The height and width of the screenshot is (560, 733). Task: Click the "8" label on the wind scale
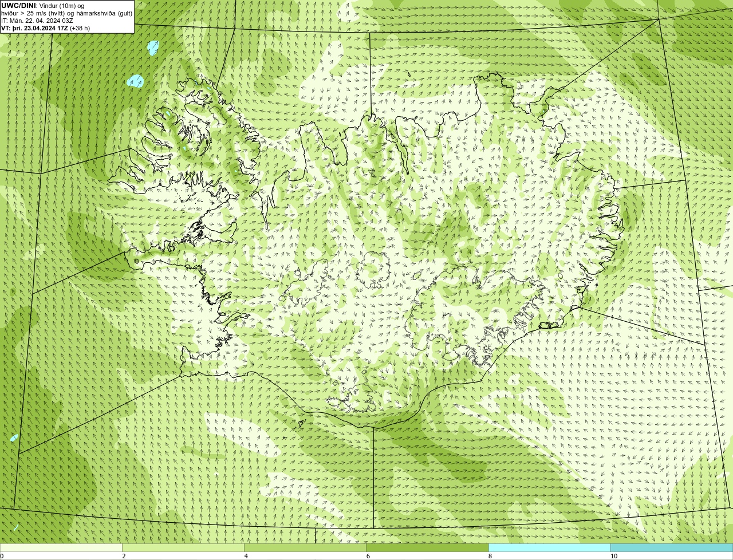490,556
